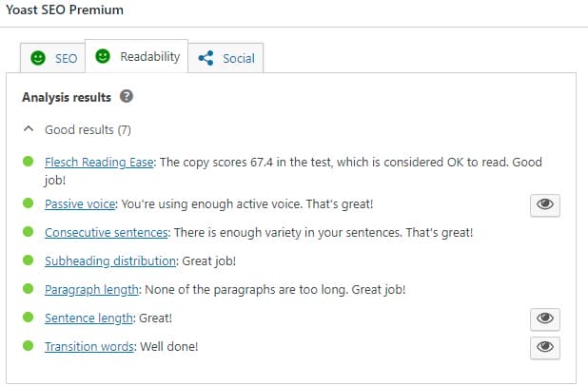Toggle eye highlight for Transition words

pyautogui.click(x=545, y=348)
